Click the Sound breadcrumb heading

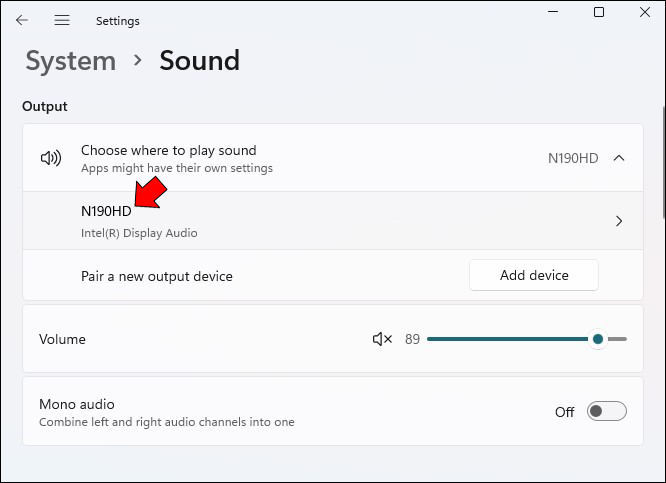pos(199,61)
